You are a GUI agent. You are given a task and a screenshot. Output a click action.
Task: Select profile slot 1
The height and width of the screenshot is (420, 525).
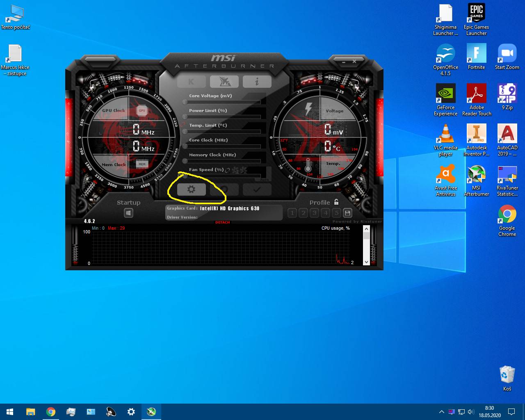click(292, 213)
